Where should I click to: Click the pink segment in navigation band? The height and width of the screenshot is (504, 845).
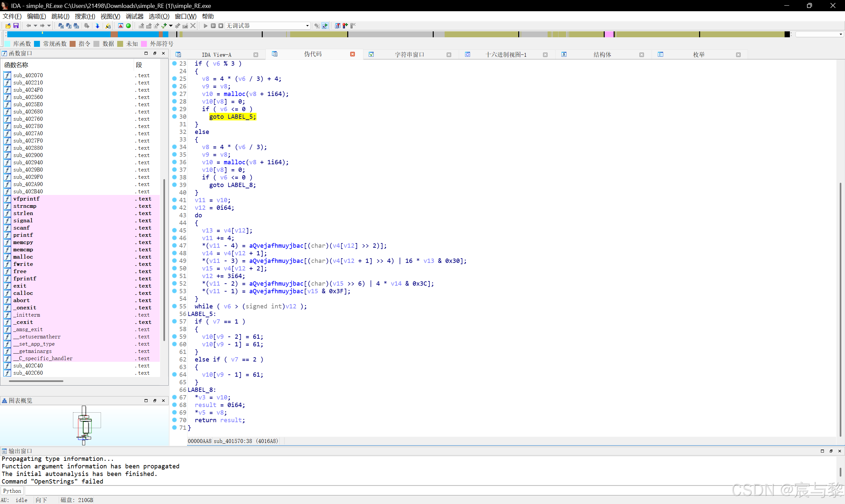(x=609, y=34)
